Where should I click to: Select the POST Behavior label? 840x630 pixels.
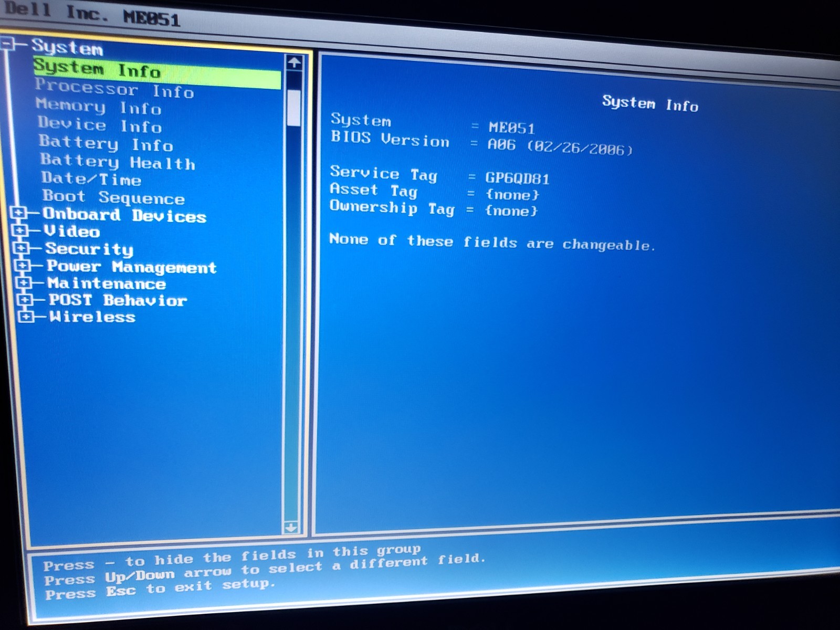[118, 300]
